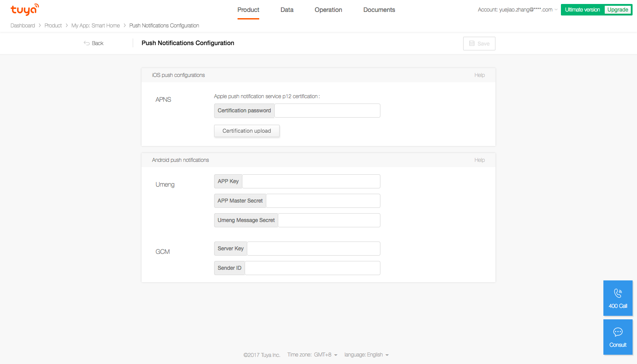Click the 'GCM' label
The image size is (637, 364).
(x=163, y=252)
